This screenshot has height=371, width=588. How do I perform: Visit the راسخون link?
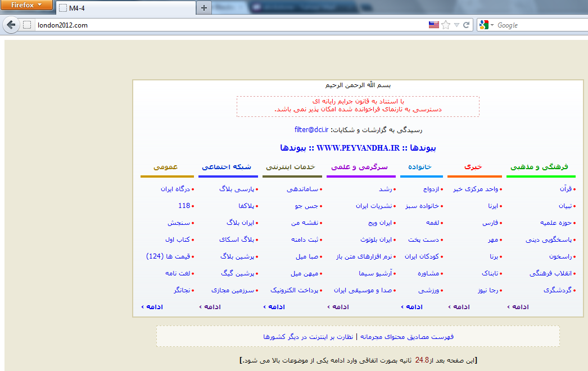tap(560, 256)
